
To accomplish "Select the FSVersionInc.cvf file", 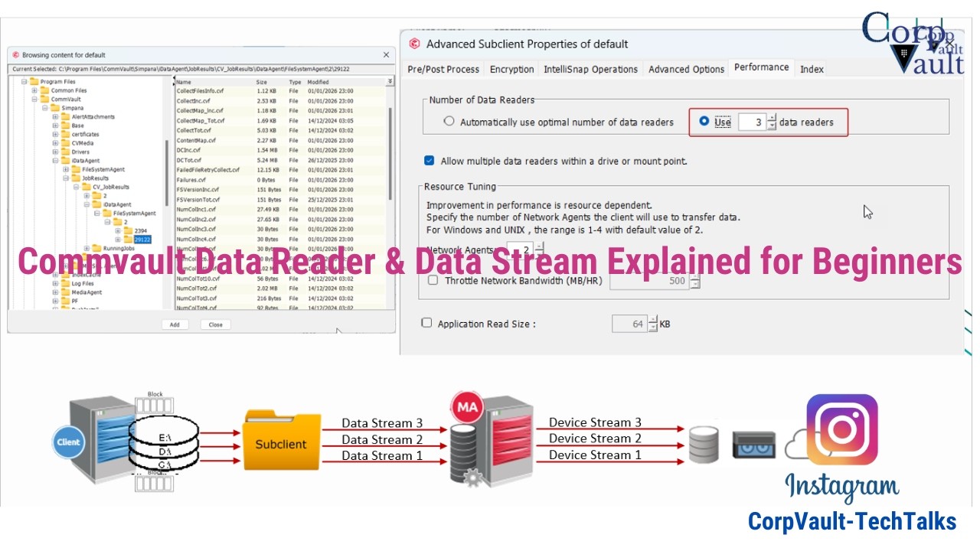I will coord(280,189).
